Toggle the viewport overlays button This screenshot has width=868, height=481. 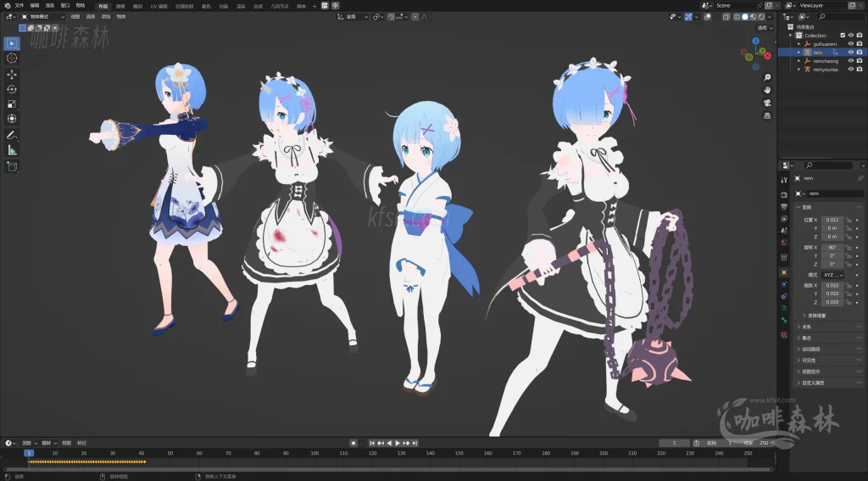[x=708, y=17]
